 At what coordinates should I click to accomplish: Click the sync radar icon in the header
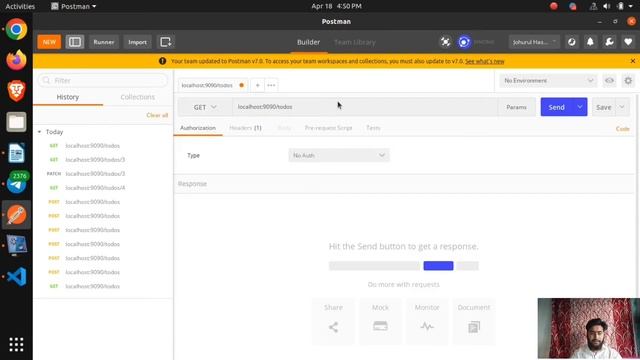click(571, 42)
